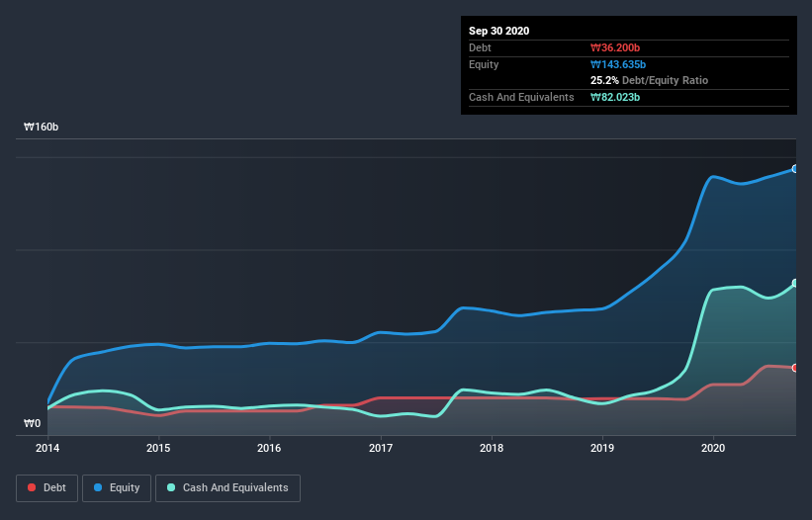Click the 2020 x-axis label

pos(713,448)
